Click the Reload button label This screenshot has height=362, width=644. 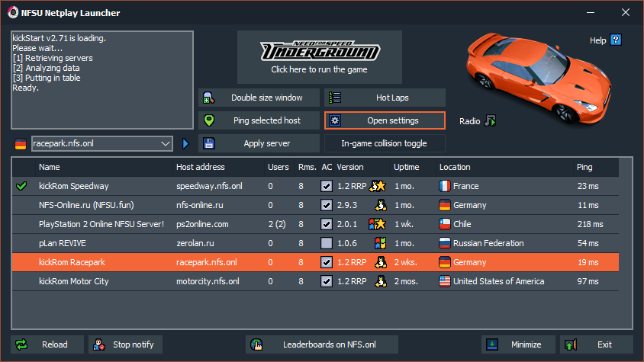[55, 344]
